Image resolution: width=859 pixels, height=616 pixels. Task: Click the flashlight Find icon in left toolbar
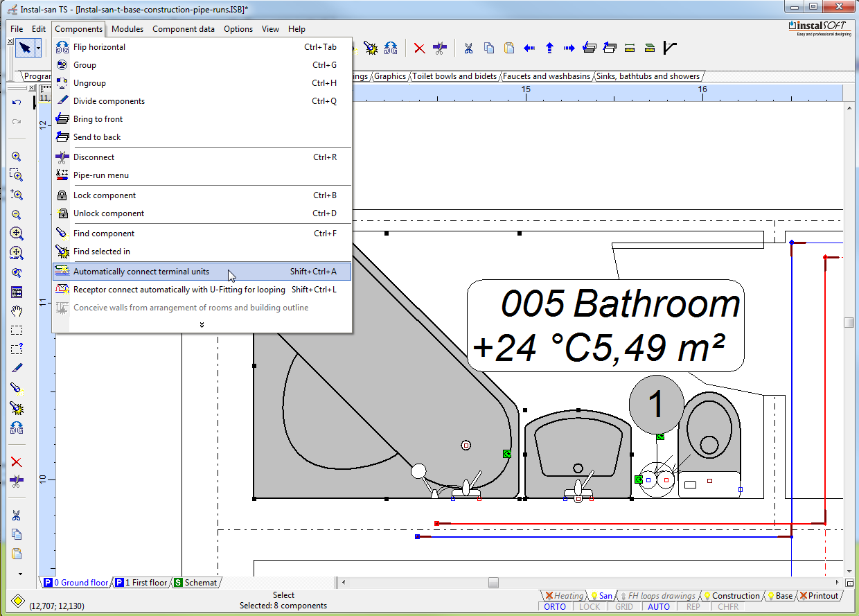[x=17, y=388]
